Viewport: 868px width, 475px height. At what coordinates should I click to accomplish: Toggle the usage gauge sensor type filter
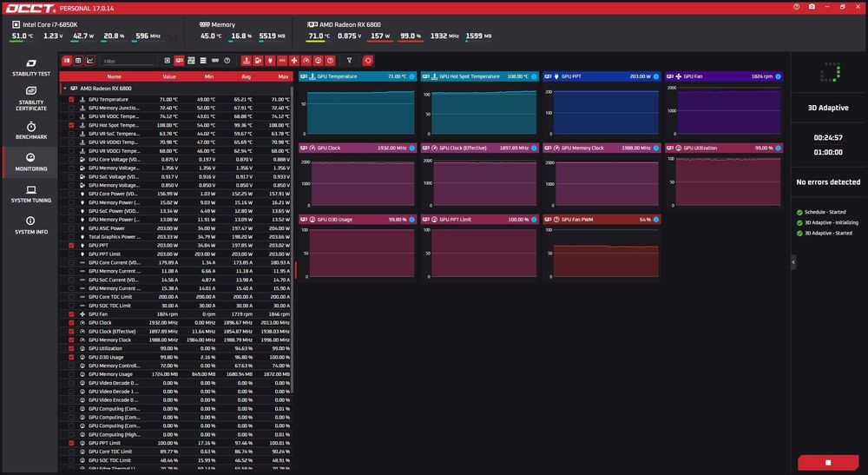click(x=319, y=60)
